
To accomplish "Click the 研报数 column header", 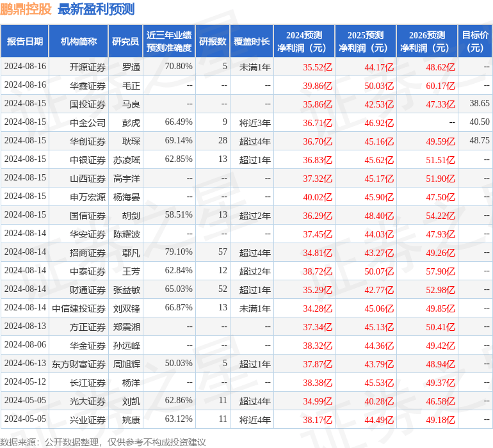I will pos(213,41).
